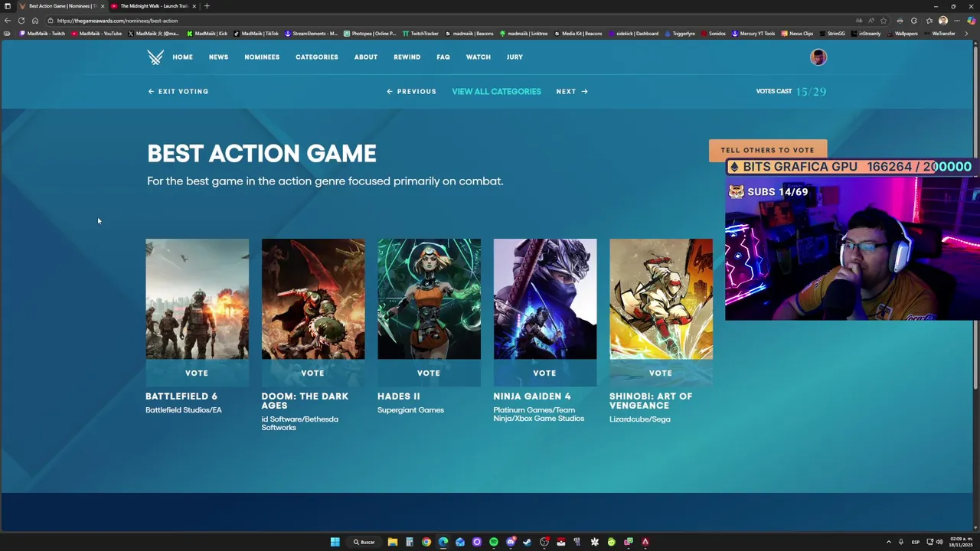Open the MadMaiik - Twitch bookmark
980x551 pixels.
42,34
